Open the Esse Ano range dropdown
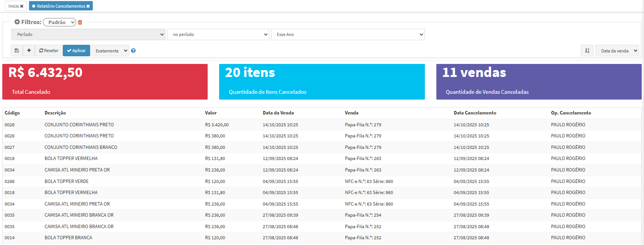 tap(348, 34)
